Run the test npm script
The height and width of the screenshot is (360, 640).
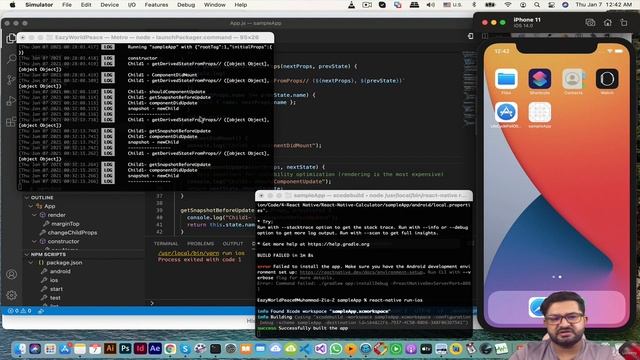tap(55, 298)
